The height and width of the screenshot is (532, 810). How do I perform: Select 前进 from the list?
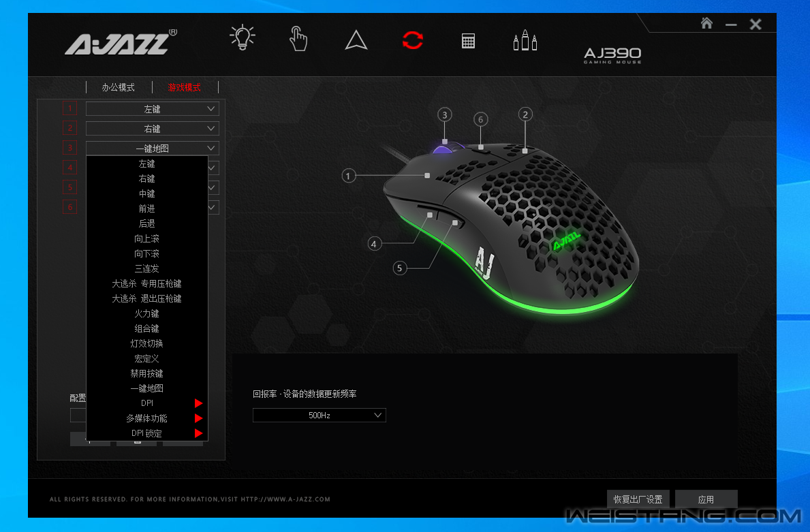pyautogui.click(x=146, y=208)
